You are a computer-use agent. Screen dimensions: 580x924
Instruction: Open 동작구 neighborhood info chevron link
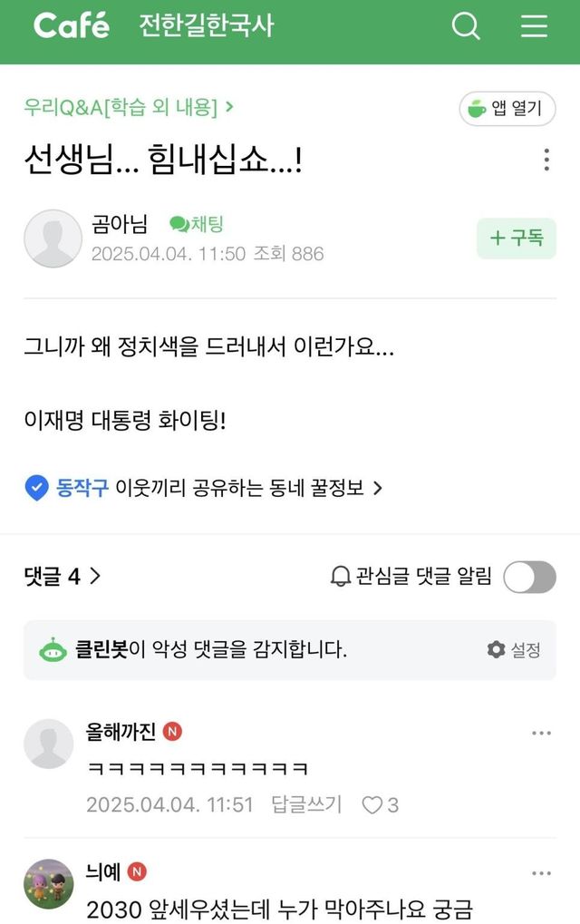[378, 488]
